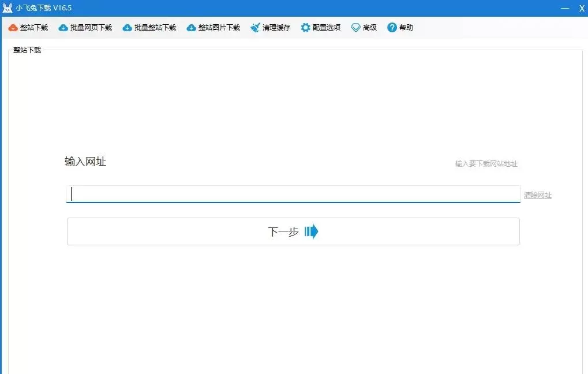Clear cache using the 清理缓存 broom icon
This screenshot has height=374, width=588.
[254, 27]
